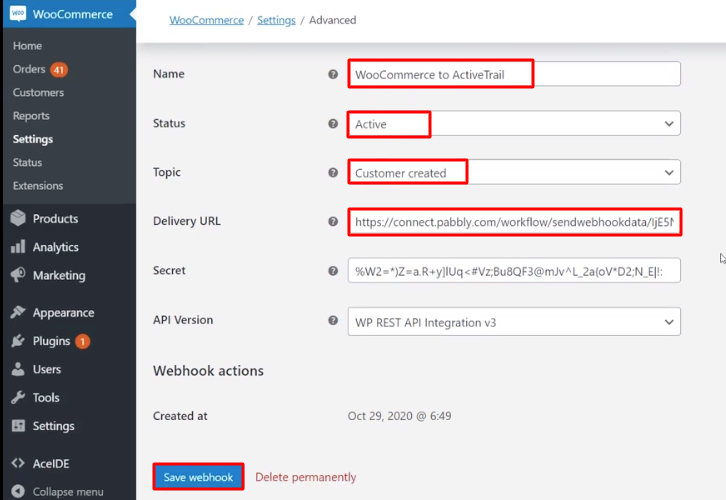Open the Status dropdown showing Active
The width and height of the screenshot is (726, 500).
[x=514, y=124]
